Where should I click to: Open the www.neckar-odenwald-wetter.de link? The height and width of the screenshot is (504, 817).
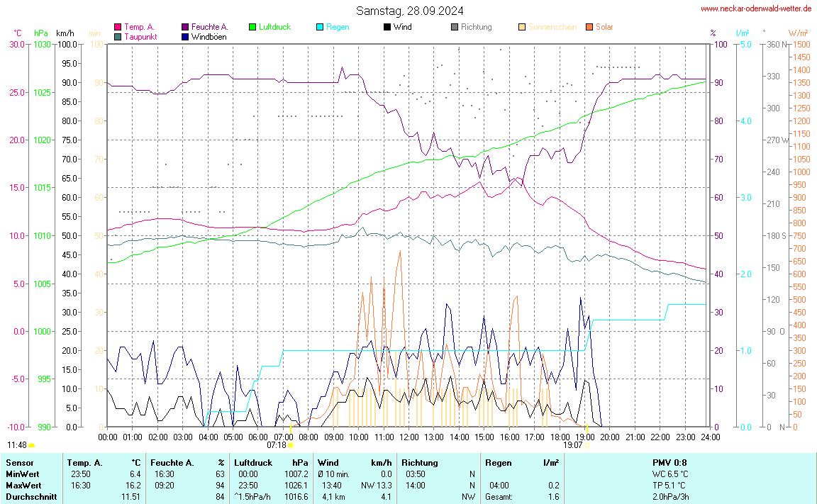[755, 9]
